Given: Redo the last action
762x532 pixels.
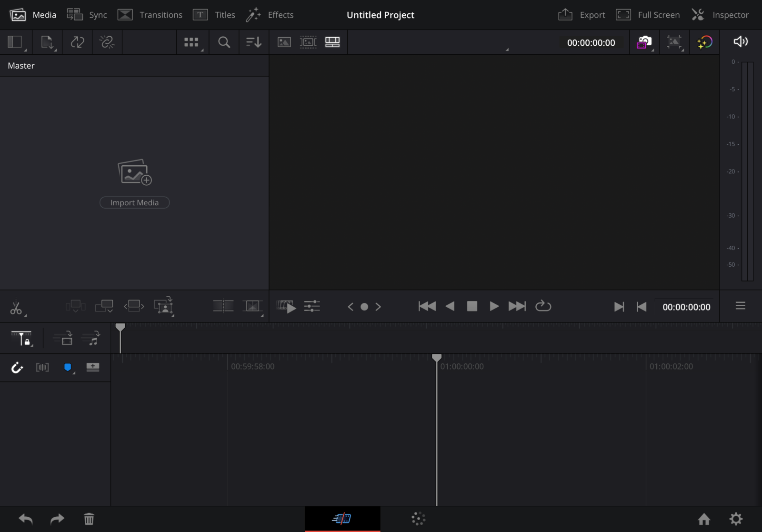Looking at the screenshot, I should tap(57, 519).
